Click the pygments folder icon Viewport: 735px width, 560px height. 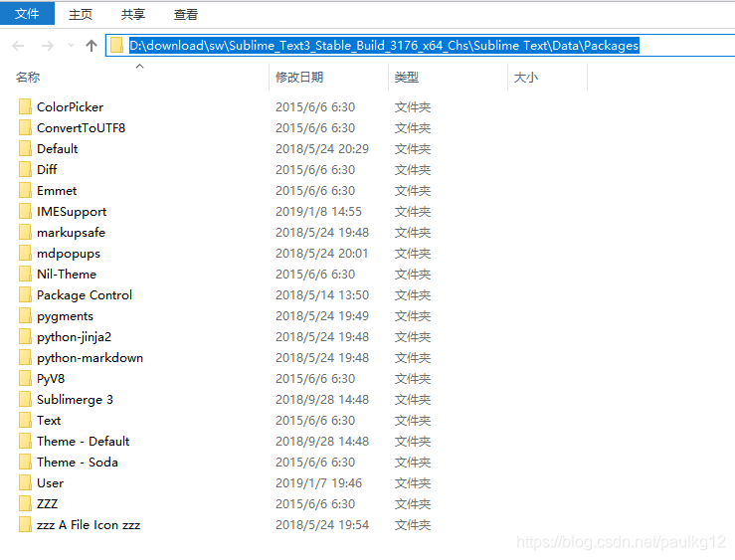pos(25,315)
